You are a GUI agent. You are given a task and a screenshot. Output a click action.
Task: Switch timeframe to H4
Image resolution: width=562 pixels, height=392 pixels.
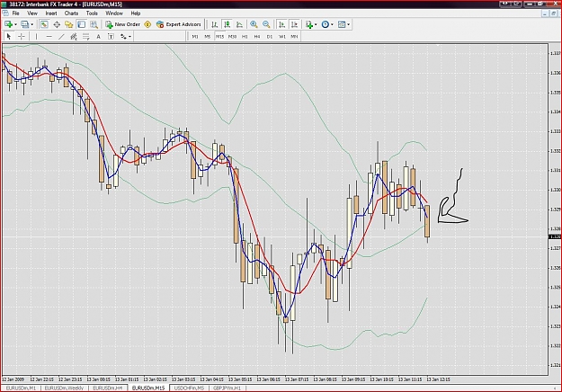click(257, 37)
